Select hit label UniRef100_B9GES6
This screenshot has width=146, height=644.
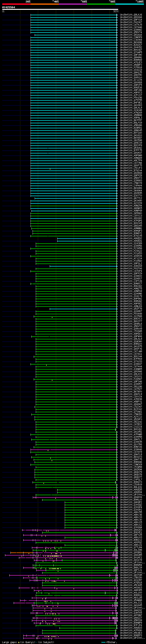[131, 87]
